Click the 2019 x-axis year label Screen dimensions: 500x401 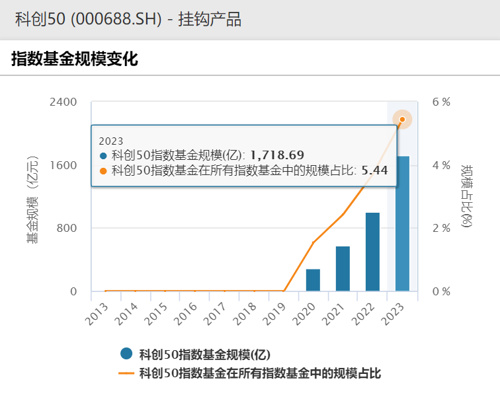pos(274,314)
